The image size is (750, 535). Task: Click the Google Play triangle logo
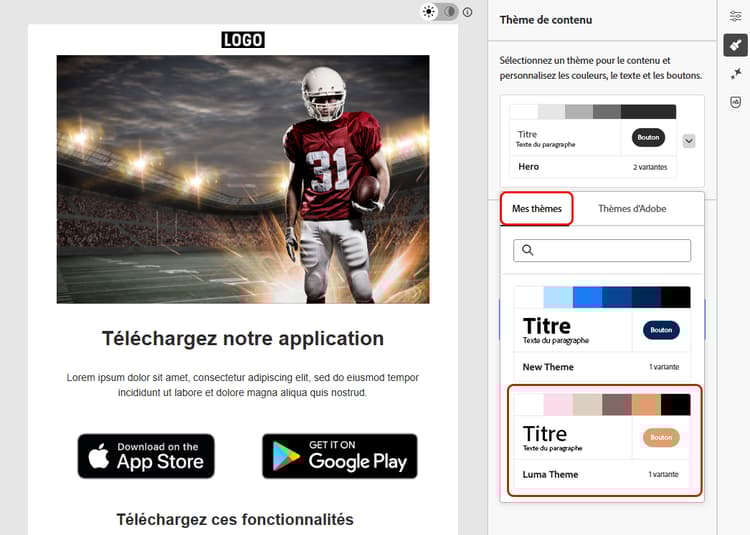(x=286, y=456)
